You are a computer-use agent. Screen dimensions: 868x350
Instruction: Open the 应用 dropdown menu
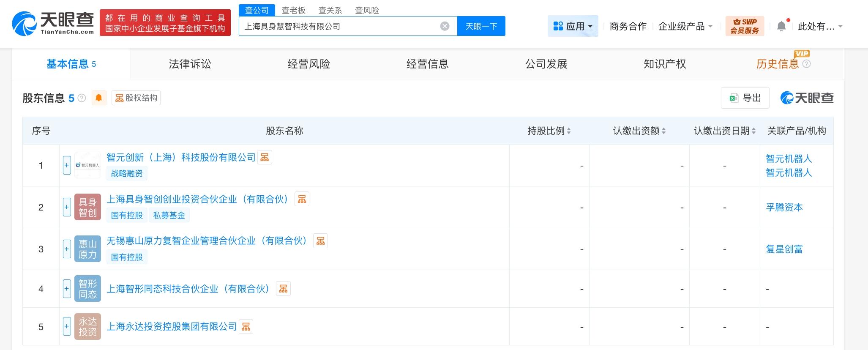tap(573, 26)
